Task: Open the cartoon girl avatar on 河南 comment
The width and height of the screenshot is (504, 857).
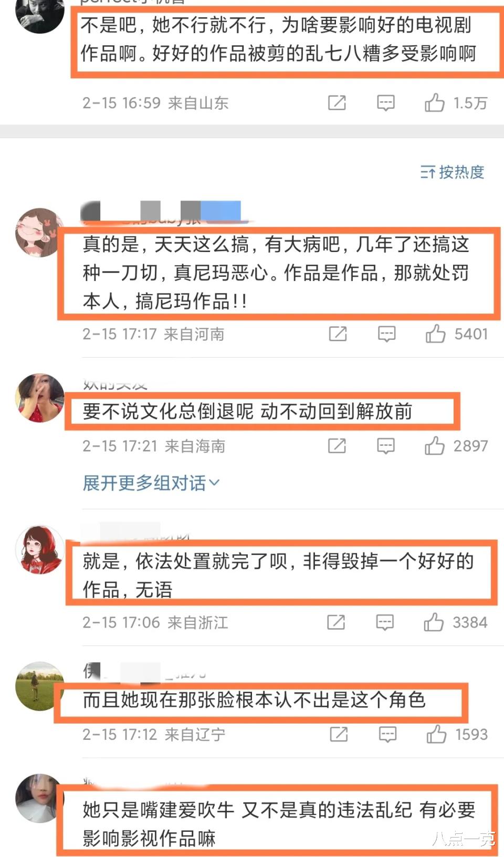Action: click(x=39, y=232)
